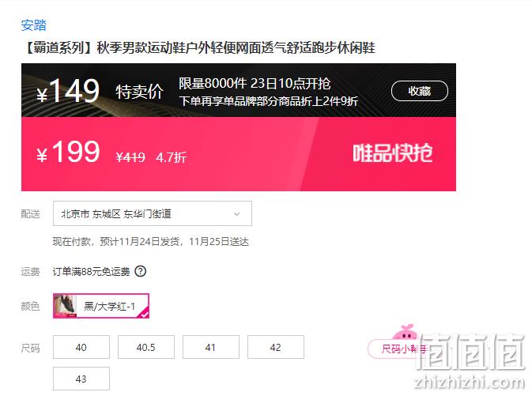Click the pink size helper mascot icon
This screenshot has height=396, width=532.
coord(405,332)
